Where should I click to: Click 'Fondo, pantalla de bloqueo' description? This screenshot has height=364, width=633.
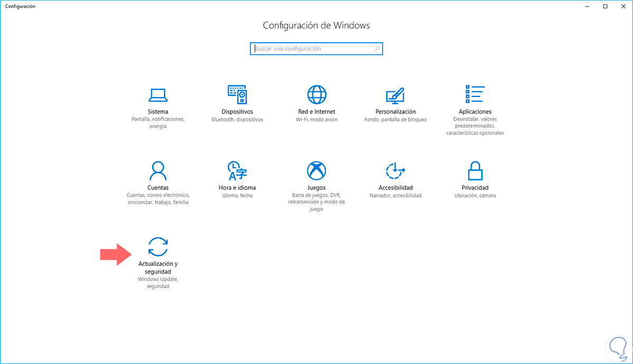(x=396, y=119)
